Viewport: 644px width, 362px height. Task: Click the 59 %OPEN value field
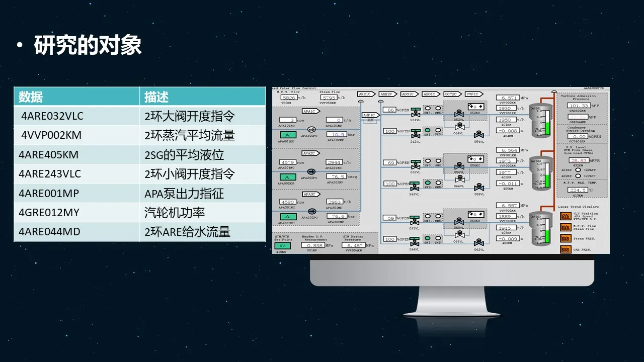[389, 218]
